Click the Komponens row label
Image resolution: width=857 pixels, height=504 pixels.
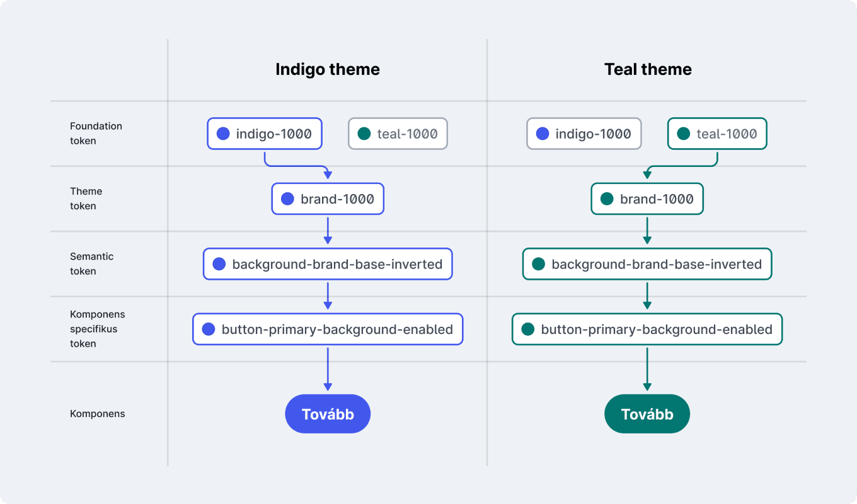point(98,414)
